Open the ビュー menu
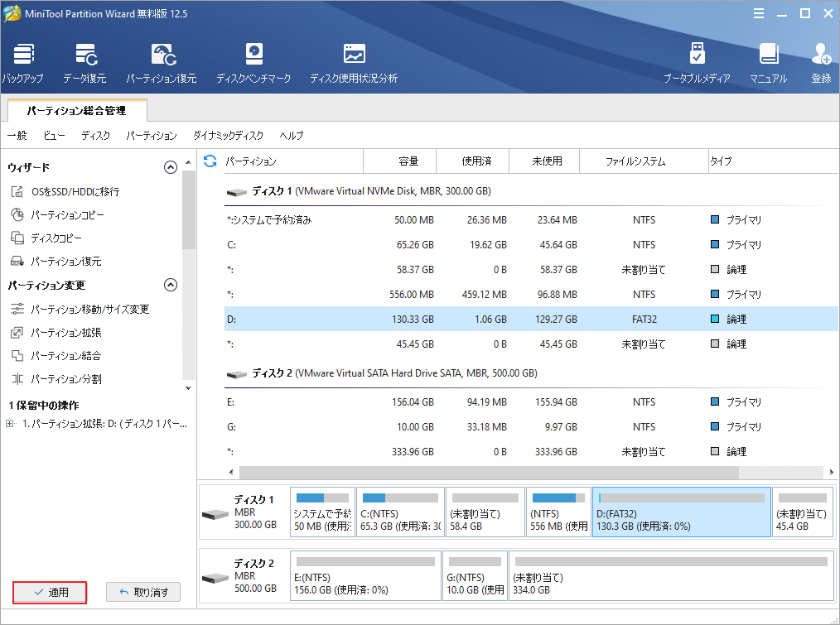 click(54, 136)
